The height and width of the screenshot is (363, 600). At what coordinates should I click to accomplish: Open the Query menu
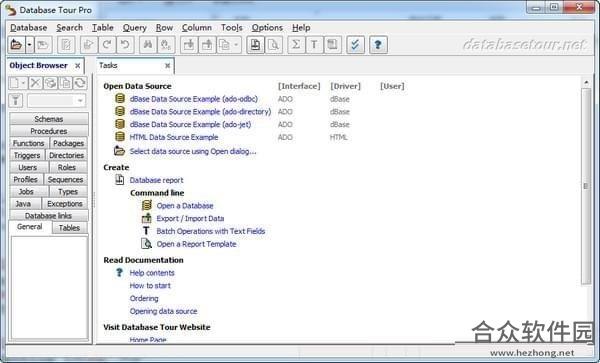[135, 28]
